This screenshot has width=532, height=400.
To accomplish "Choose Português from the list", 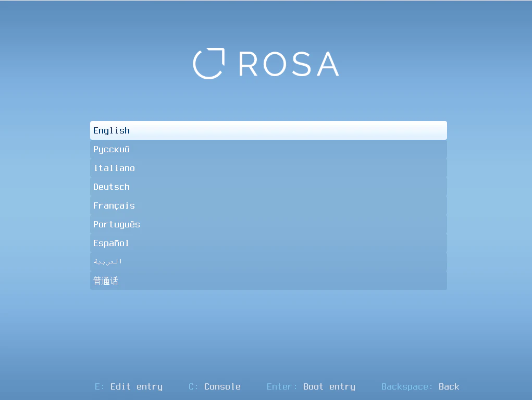I will pos(268,224).
